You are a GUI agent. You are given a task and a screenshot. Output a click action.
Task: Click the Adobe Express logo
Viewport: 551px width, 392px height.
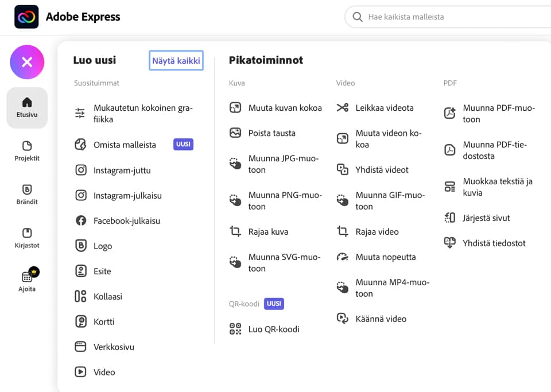pos(26,17)
